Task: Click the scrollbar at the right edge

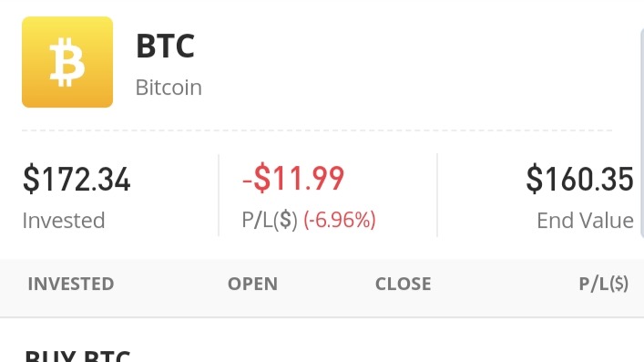Action: 642,133
